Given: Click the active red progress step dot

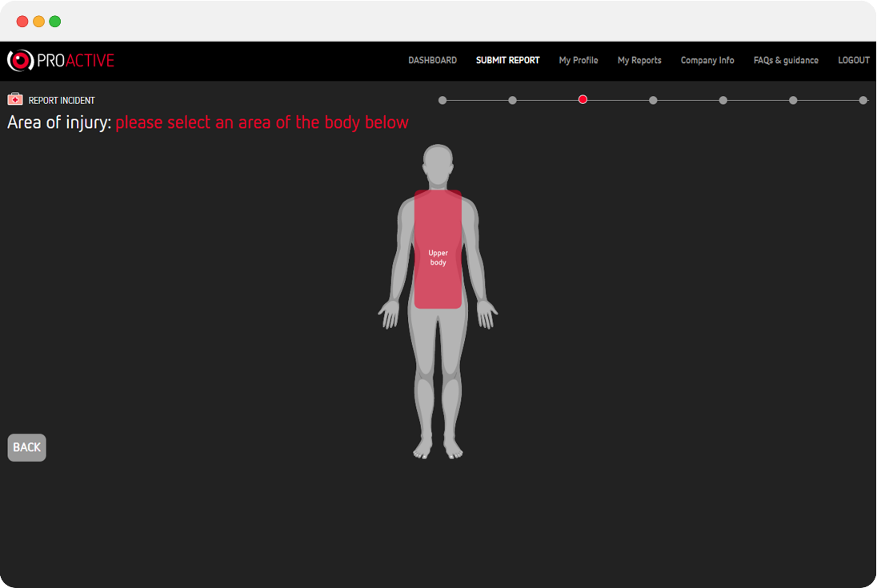Looking at the screenshot, I should tap(583, 99).
